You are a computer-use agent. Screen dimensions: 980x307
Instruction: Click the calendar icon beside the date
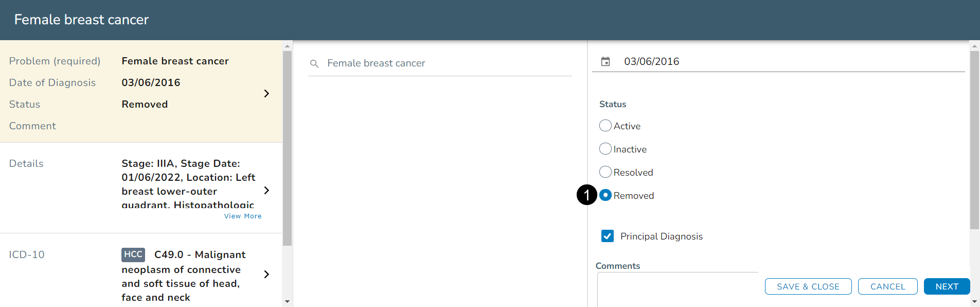tap(605, 62)
